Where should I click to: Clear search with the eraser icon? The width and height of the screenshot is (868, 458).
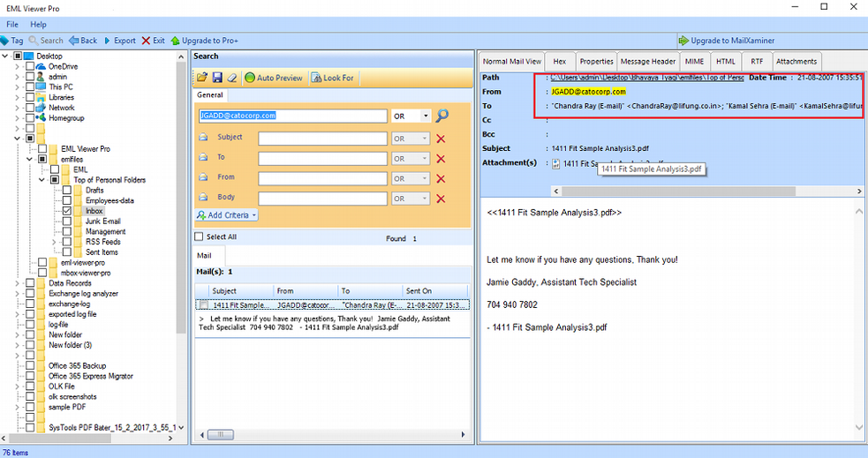coord(232,78)
